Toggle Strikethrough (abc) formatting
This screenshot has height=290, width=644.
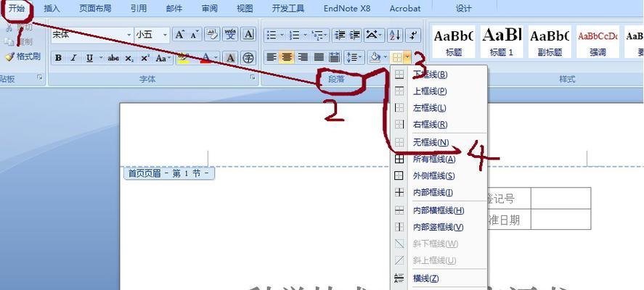tap(113, 58)
